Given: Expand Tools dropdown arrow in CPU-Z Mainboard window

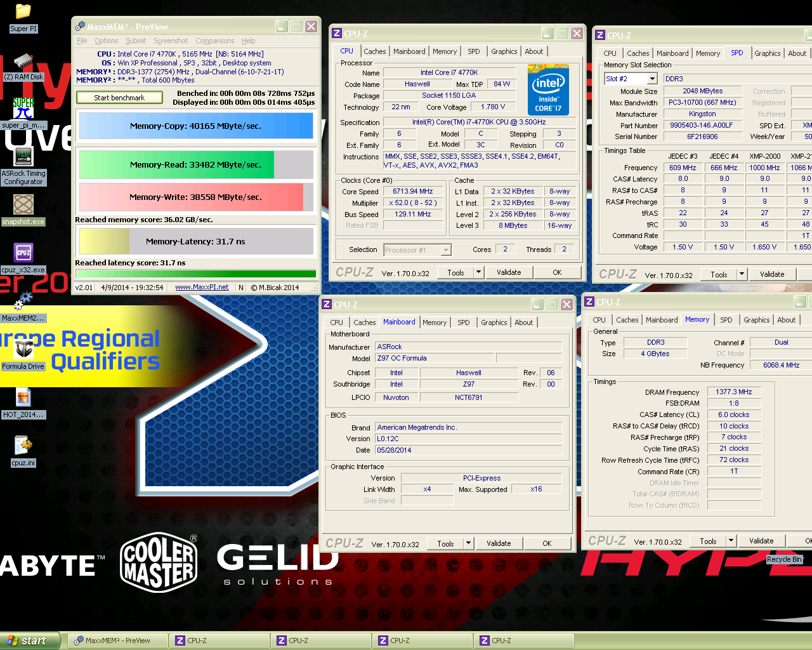Looking at the screenshot, I should pyautogui.click(x=469, y=543).
